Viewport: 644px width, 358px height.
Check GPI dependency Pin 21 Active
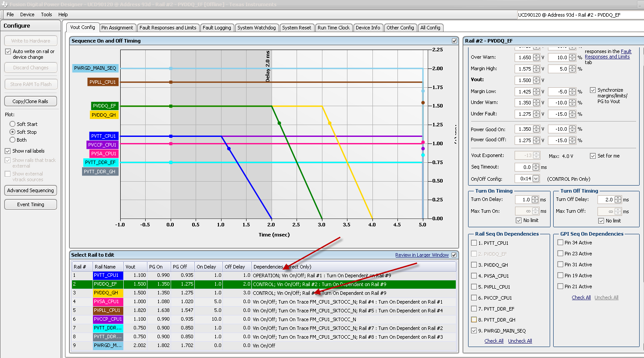560,286
